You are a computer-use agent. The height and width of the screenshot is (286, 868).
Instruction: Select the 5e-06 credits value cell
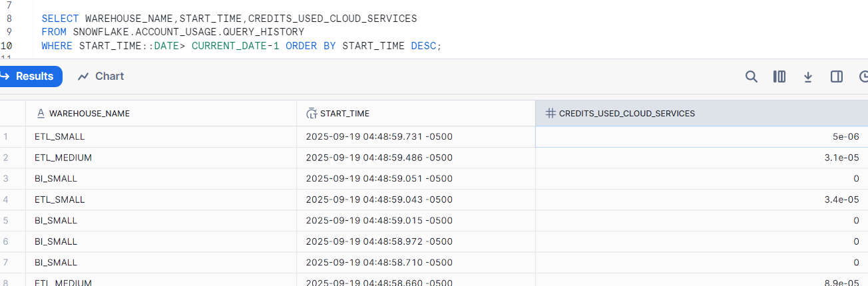pos(702,136)
